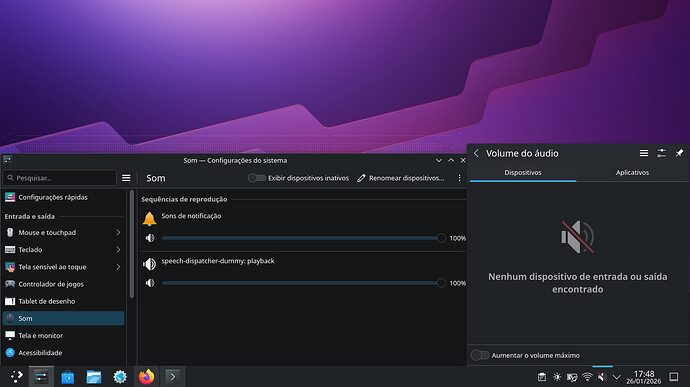Toggle Aumentar o volume máximo switch
Image resolution: width=690 pixels, height=387 pixels.
click(x=480, y=355)
